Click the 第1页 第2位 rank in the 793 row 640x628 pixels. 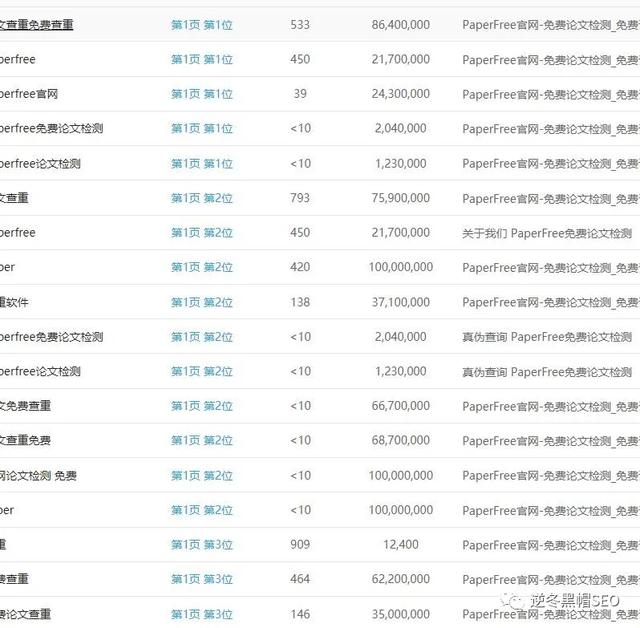[202, 198]
